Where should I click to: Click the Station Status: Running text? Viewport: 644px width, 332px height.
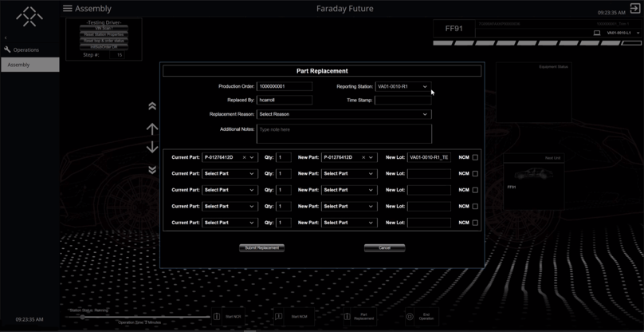(88, 310)
